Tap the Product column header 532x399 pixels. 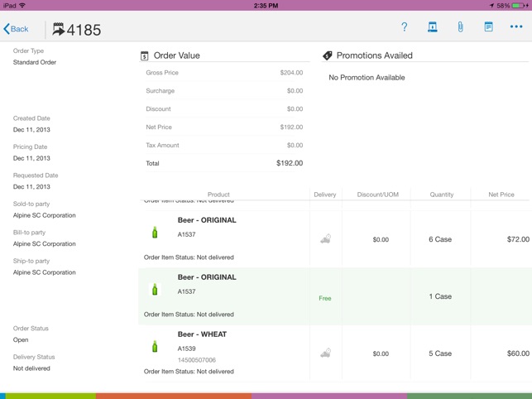[218, 195]
